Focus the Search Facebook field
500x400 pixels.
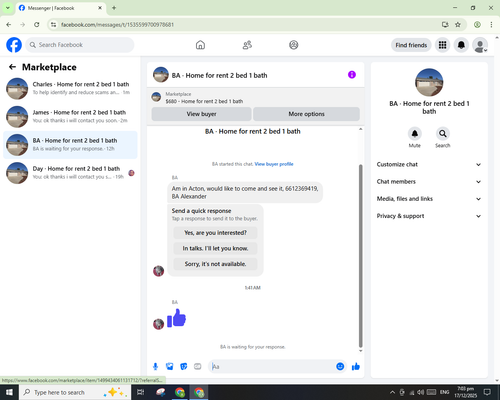click(x=80, y=45)
